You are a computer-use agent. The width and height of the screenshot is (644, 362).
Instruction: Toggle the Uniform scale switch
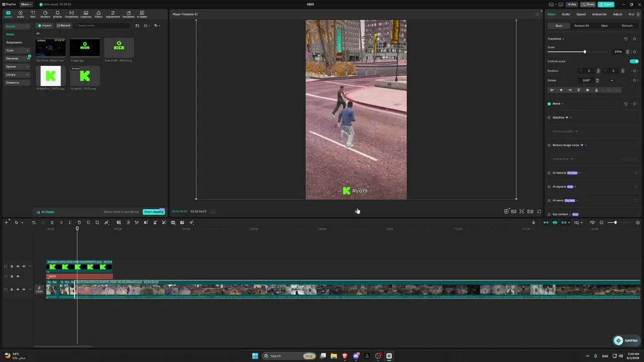coord(634,61)
